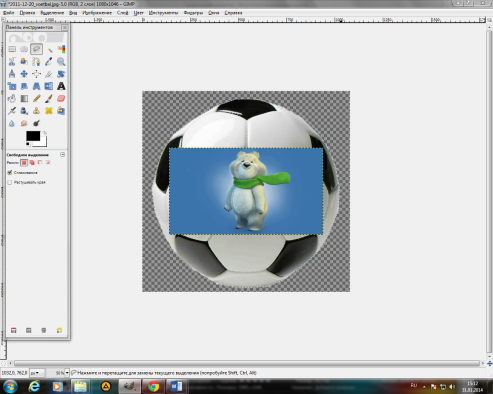
Task: Select the Blend gradient tool
Action: [x=24, y=98]
